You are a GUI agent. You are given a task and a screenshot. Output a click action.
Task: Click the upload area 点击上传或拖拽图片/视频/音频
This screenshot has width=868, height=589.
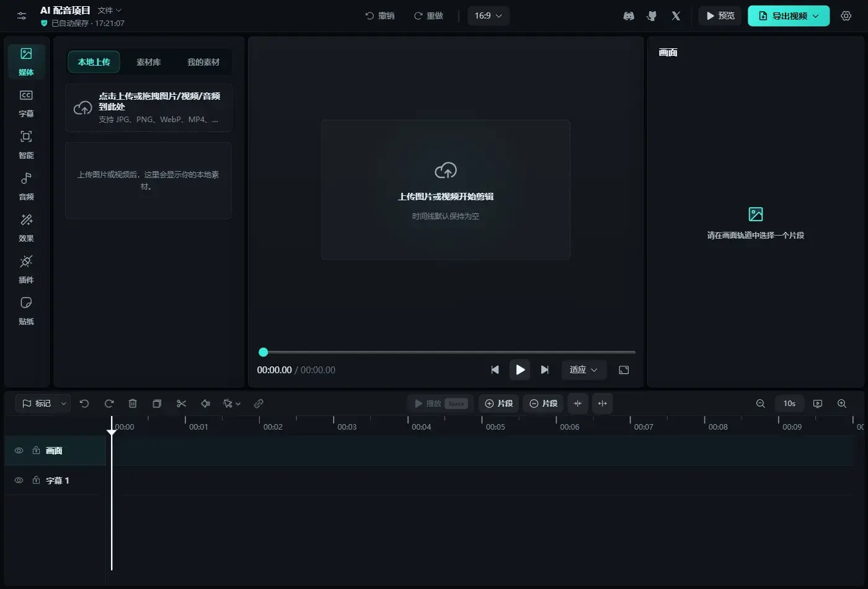pos(149,108)
